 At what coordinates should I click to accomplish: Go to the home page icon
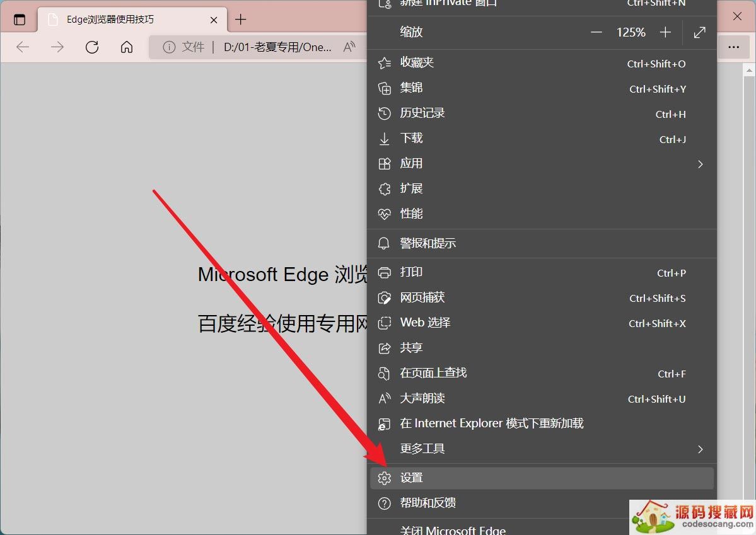127,47
